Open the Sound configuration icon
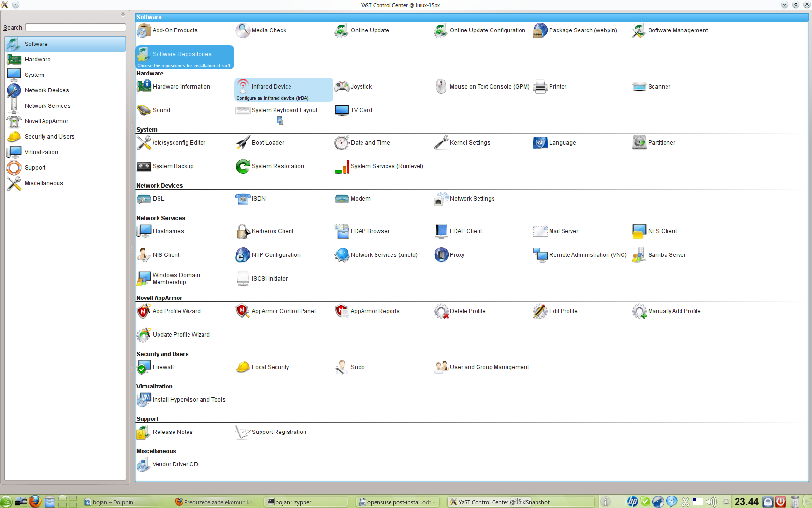This screenshot has width=812, height=508. tap(144, 110)
